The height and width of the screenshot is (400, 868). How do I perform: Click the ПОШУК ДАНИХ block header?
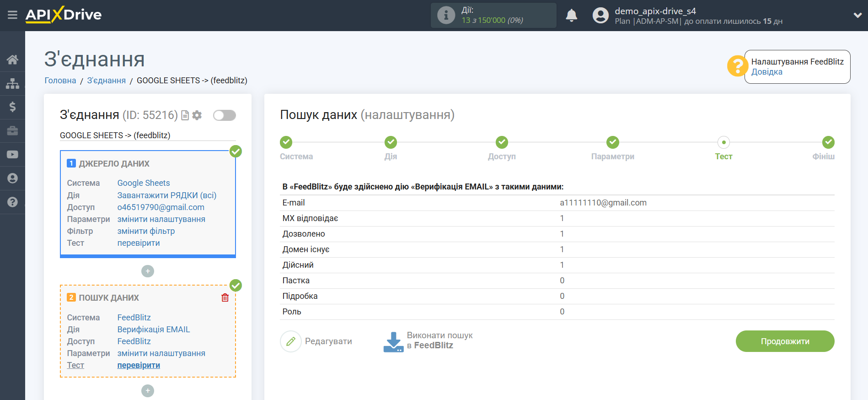[109, 298]
